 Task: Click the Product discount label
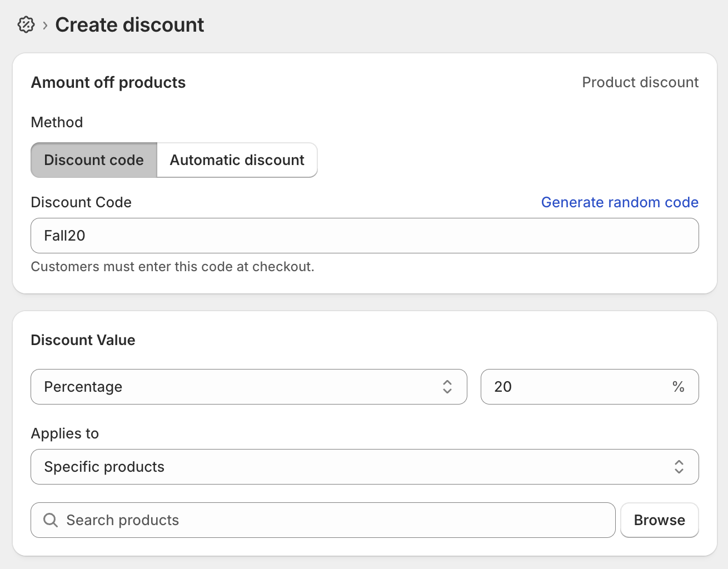[x=640, y=82]
